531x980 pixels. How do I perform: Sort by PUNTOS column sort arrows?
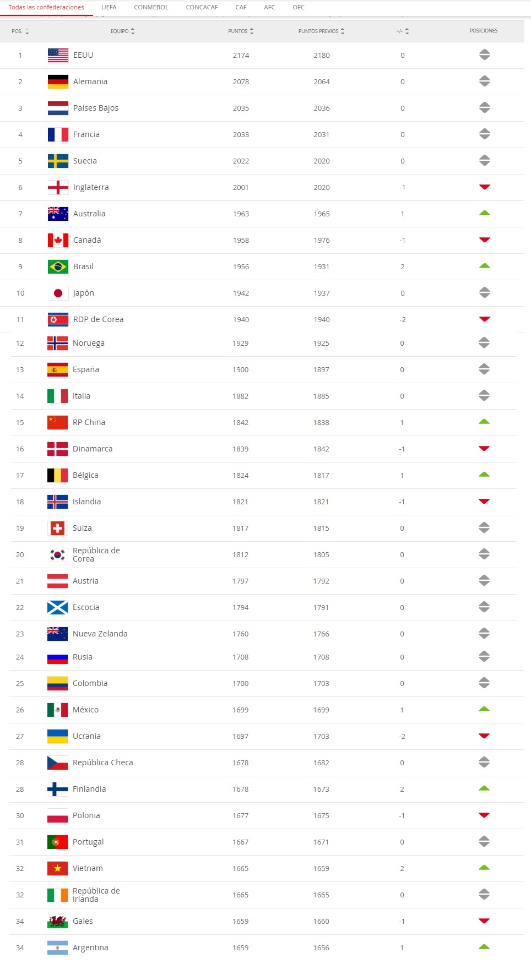pos(252,31)
